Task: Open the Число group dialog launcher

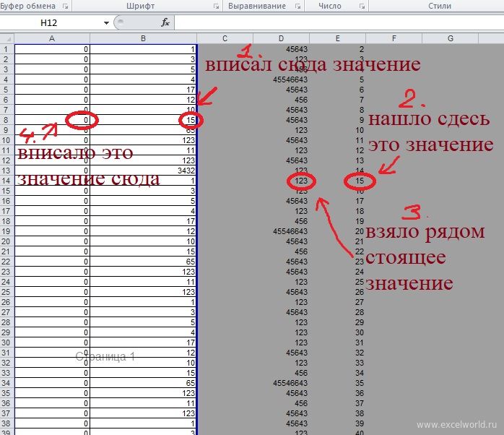Action: click(362, 6)
